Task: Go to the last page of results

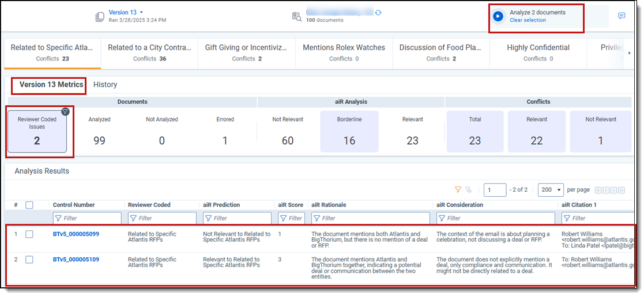Action: pyautogui.click(x=621, y=190)
